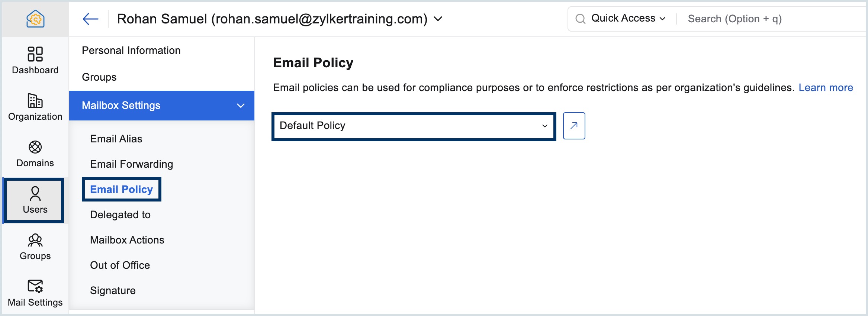Open policy details in new window
Screen dimensions: 868x316
pos(574,126)
